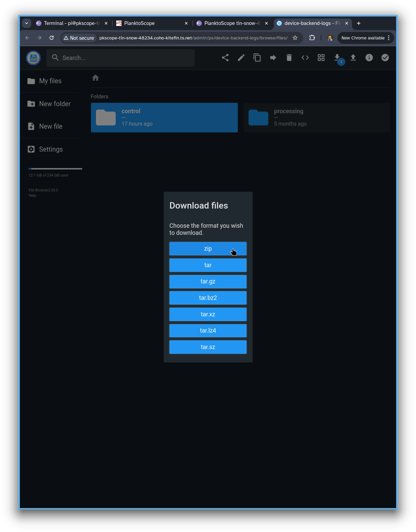Click the URL address bar

coord(193,38)
